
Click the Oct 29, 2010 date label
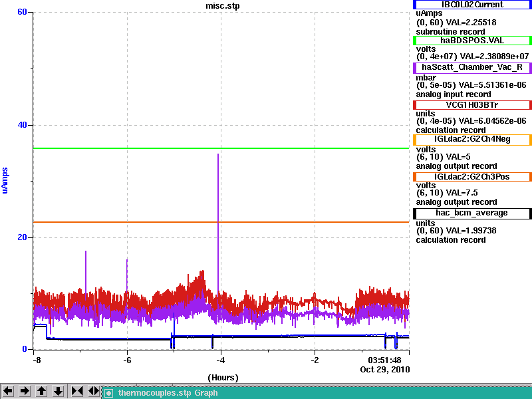point(385,370)
